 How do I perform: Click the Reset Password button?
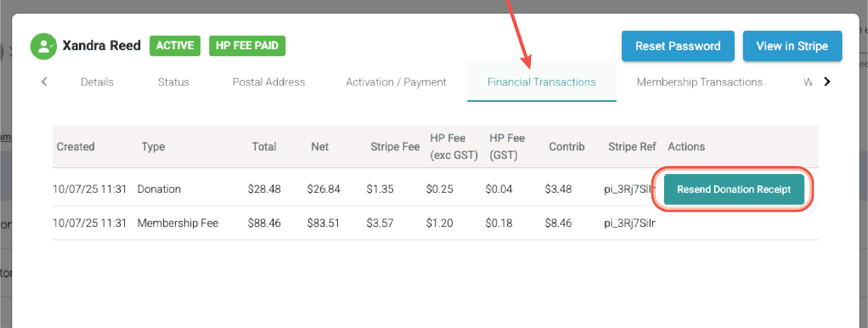click(678, 46)
